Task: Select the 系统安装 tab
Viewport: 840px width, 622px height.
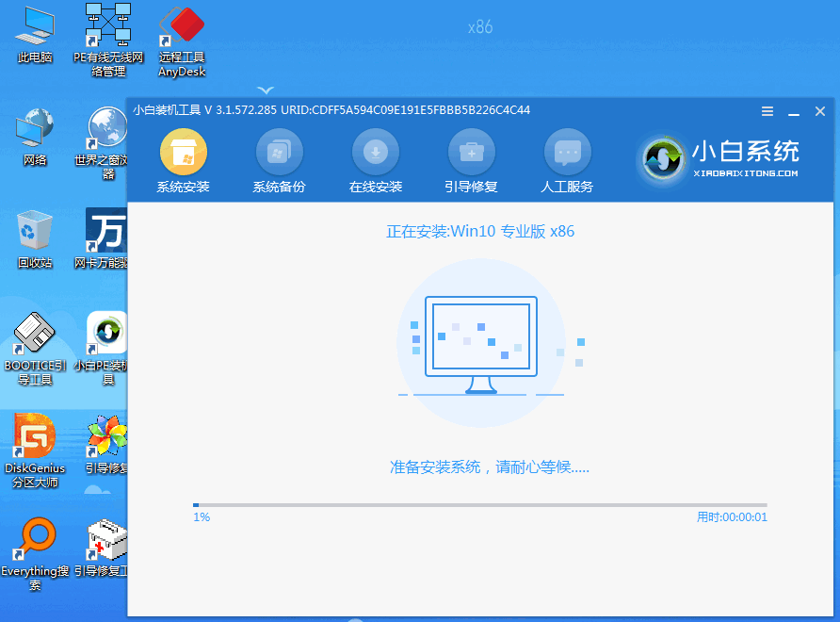Action: coord(184,161)
